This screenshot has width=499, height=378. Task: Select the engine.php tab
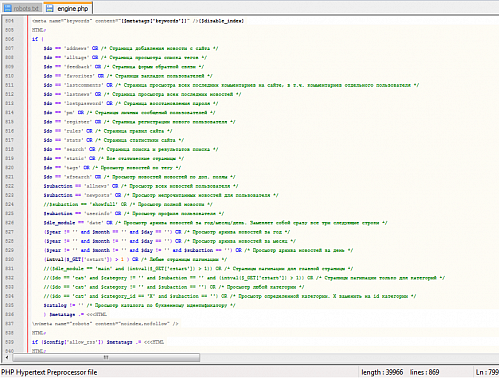68,8
